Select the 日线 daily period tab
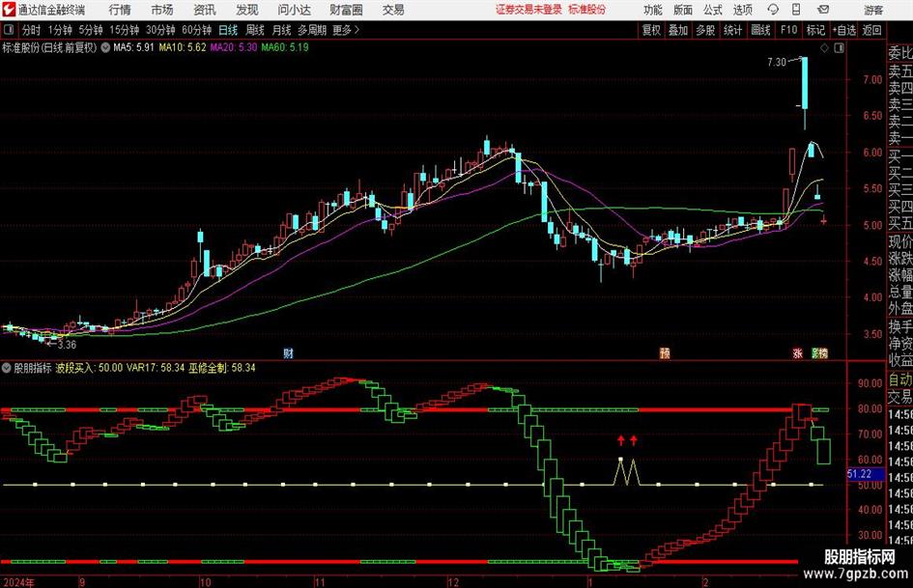Viewport: 913px width, 588px height. click(228, 30)
